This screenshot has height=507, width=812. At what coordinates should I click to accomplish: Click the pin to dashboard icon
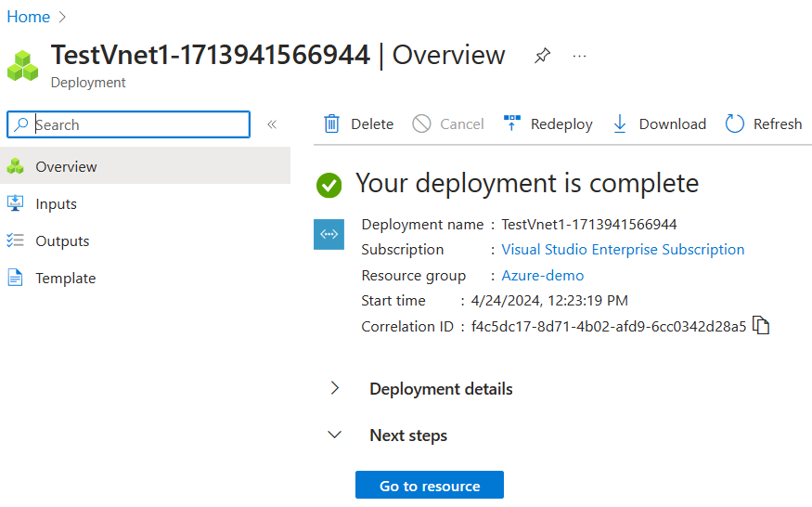coord(542,57)
